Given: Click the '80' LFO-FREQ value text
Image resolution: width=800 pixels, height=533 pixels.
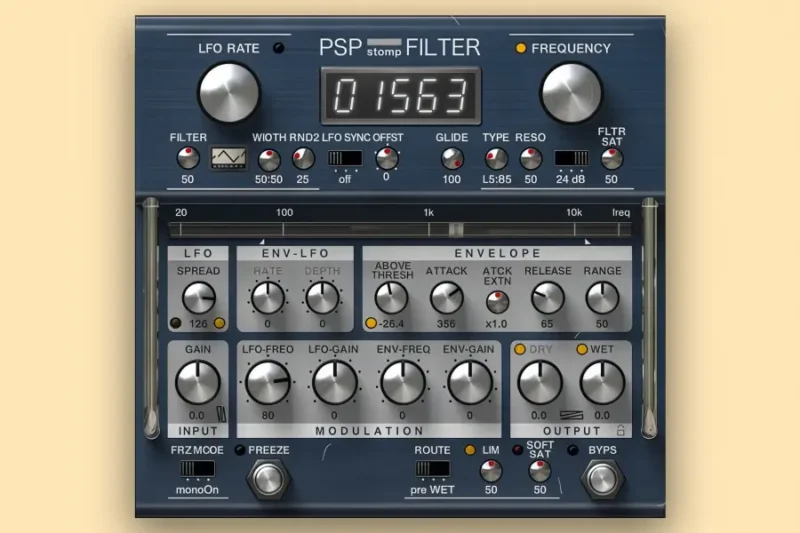Looking at the screenshot, I should (x=268, y=415).
